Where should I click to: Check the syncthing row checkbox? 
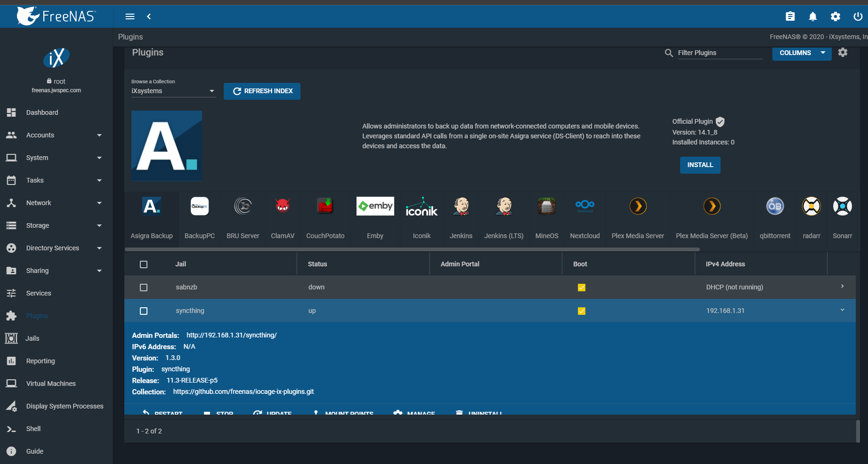coord(144,311)
